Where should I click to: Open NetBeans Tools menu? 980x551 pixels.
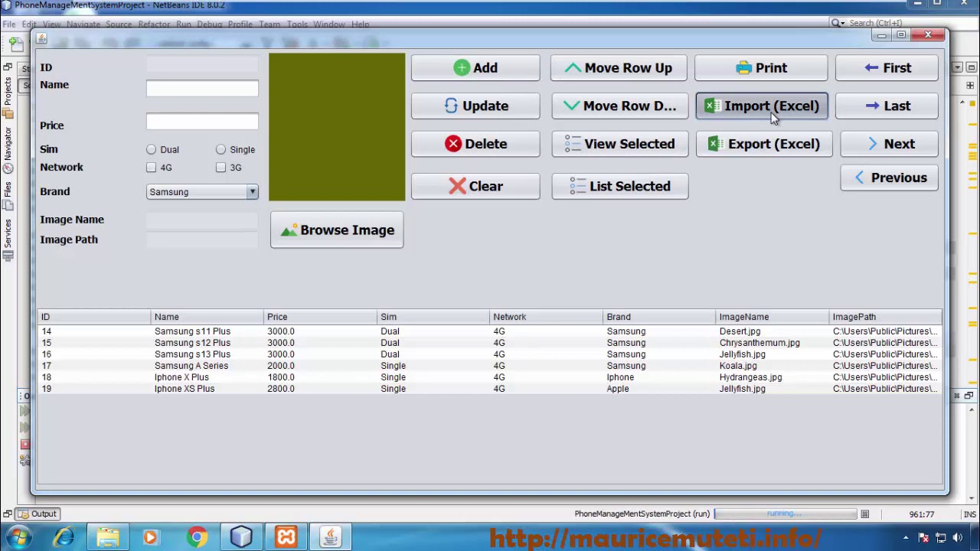coord(297,24)
